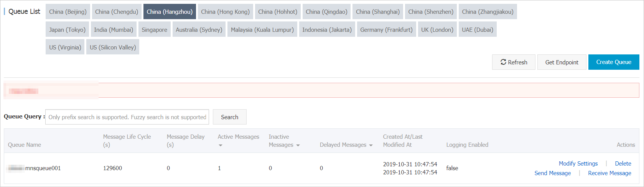Select the Singapore region tab
Screen dimensions: 644x187
coord(155,30)
